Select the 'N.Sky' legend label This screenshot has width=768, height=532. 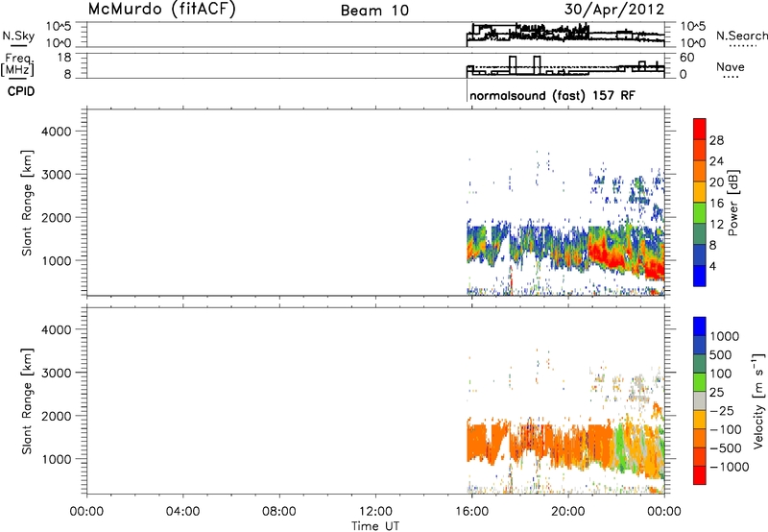(x=18, y=36)
